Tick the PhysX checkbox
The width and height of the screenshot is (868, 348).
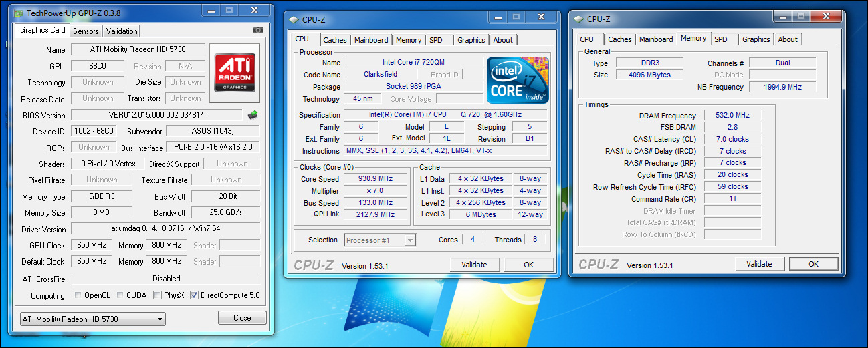(x=157, y=295)
